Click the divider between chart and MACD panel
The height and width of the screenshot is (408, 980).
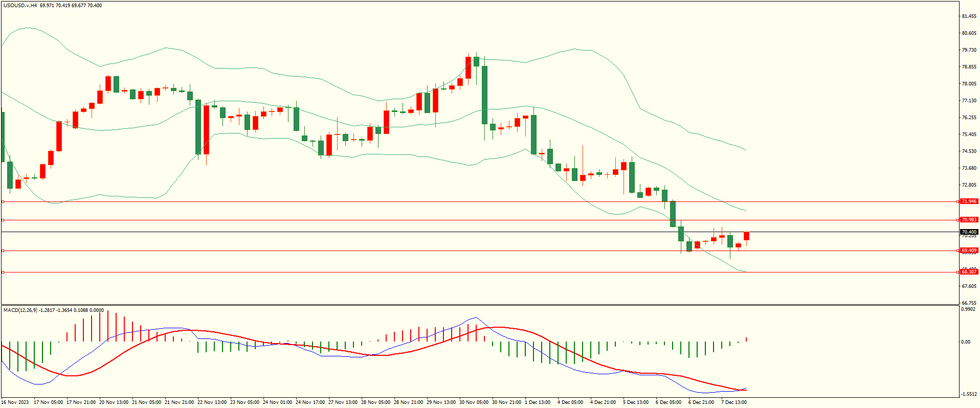(x=480, y=305)
